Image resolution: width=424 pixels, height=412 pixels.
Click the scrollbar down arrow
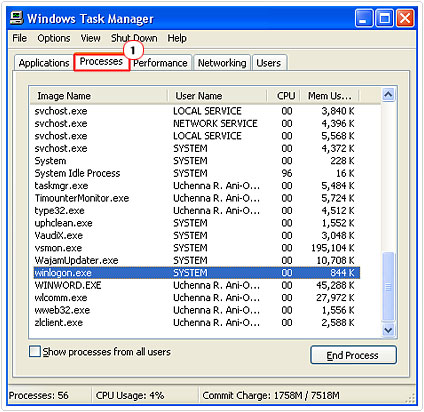tap(388, 330)
